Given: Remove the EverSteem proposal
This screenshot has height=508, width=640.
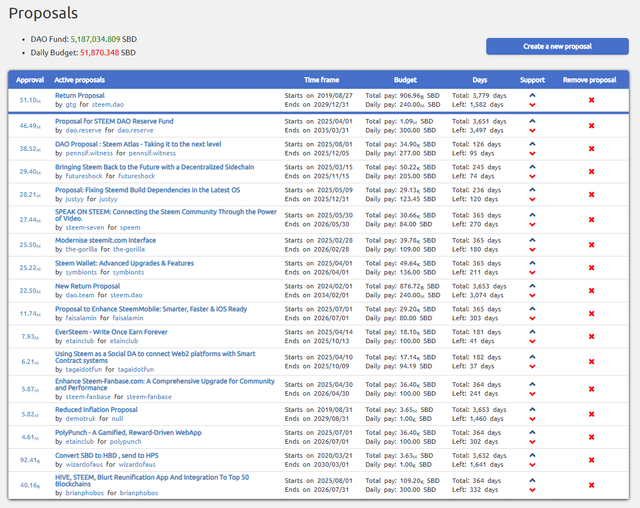Looking at the screenshot, I should click(x=591, y=336).
